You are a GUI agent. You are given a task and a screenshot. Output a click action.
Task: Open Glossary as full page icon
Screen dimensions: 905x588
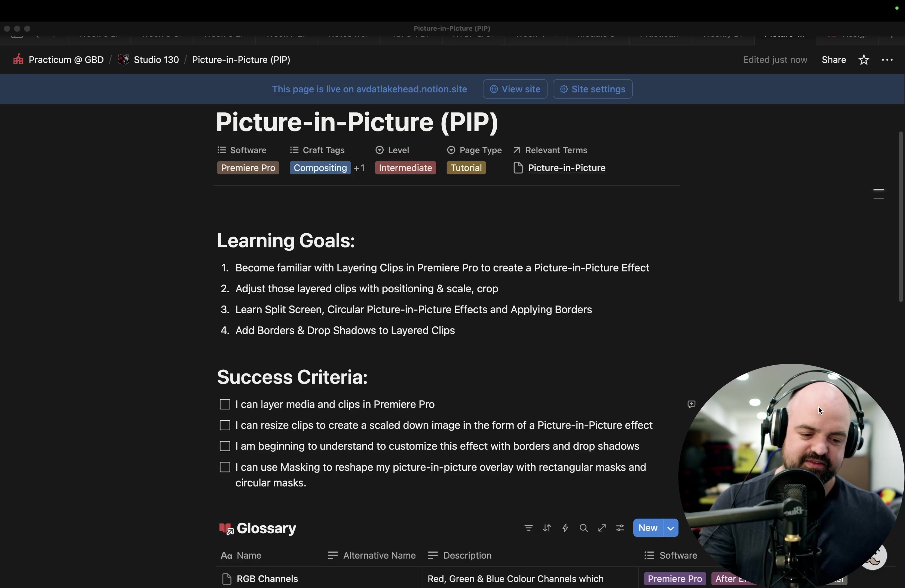(601, 528)
